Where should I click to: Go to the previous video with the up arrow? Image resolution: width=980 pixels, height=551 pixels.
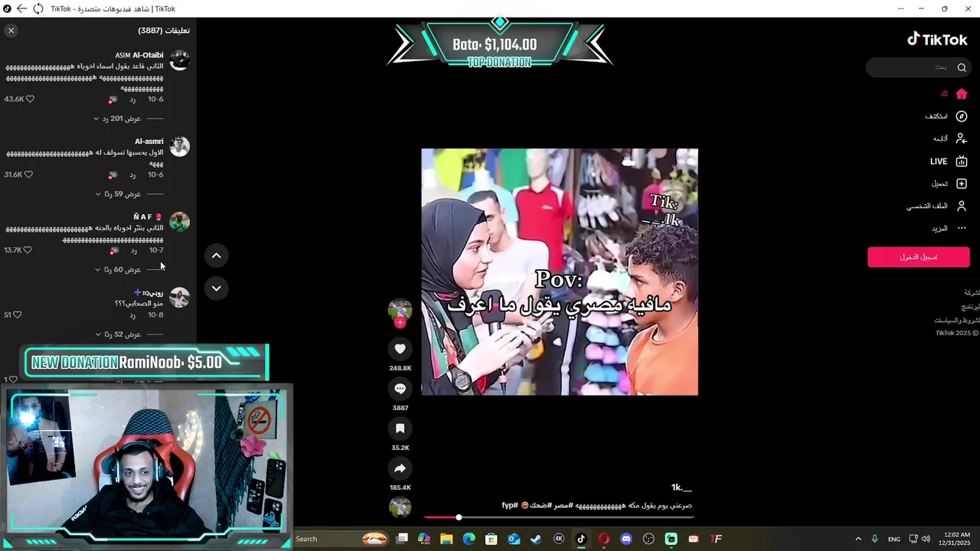pos(216,256)
